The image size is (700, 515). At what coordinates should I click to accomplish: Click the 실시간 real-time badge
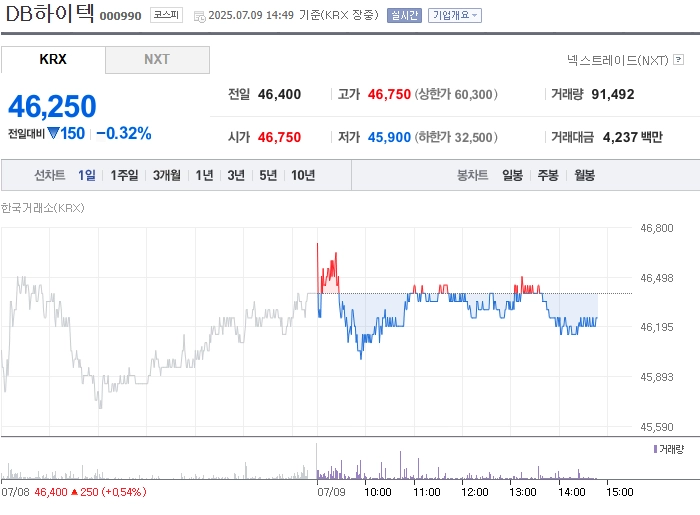click(404, 16)
